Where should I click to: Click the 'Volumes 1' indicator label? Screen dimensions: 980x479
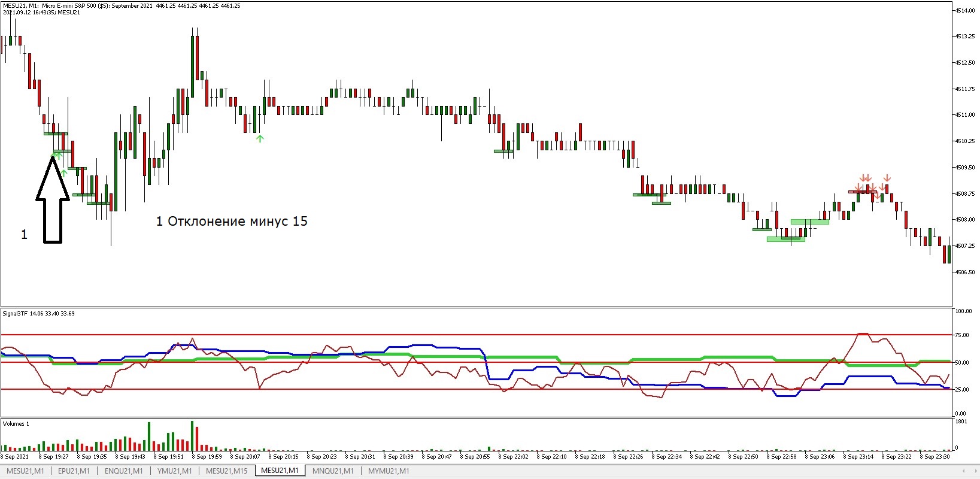(16, 423)
